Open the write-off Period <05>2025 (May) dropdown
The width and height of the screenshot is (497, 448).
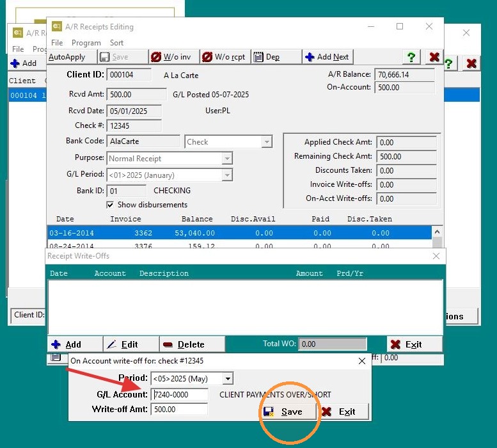(228, 379)
